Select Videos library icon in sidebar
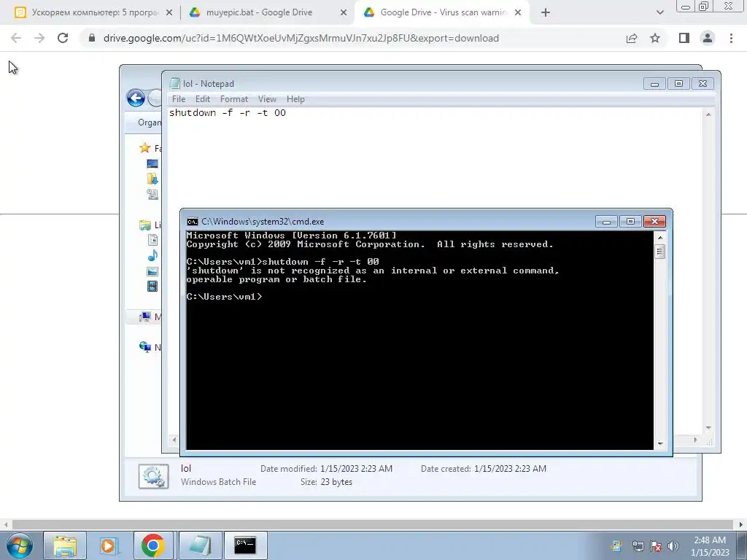Viewport: 747px width, 560px height. tap(152, 286)
